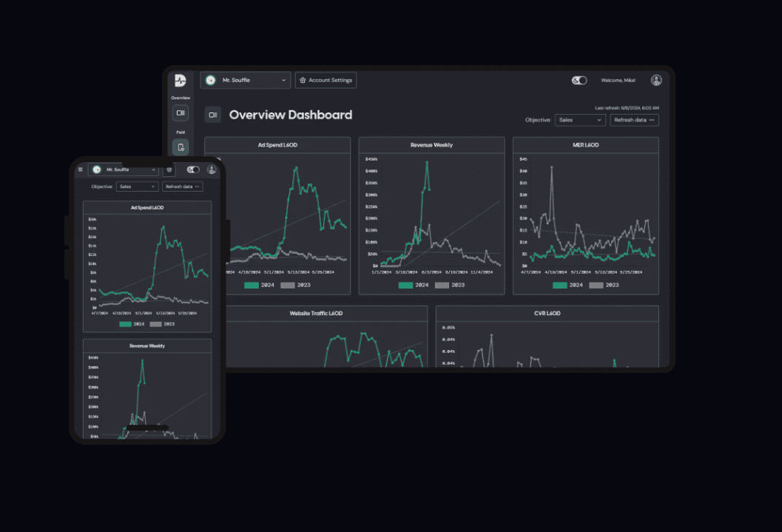The height and width of the screenshot is (532, 782).
Task: Click the app logo in the tablet sidebar
Action: (x=180, y=81)
